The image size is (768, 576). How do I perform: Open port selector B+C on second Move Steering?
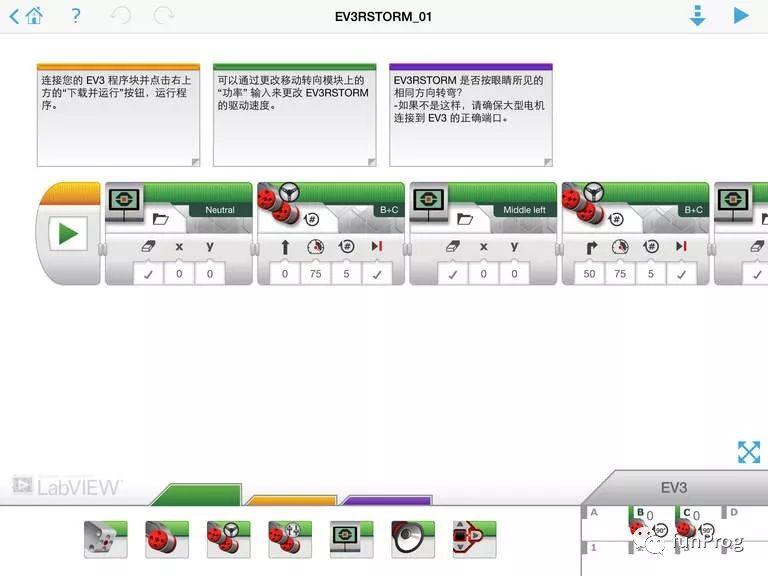pos(693,210)
